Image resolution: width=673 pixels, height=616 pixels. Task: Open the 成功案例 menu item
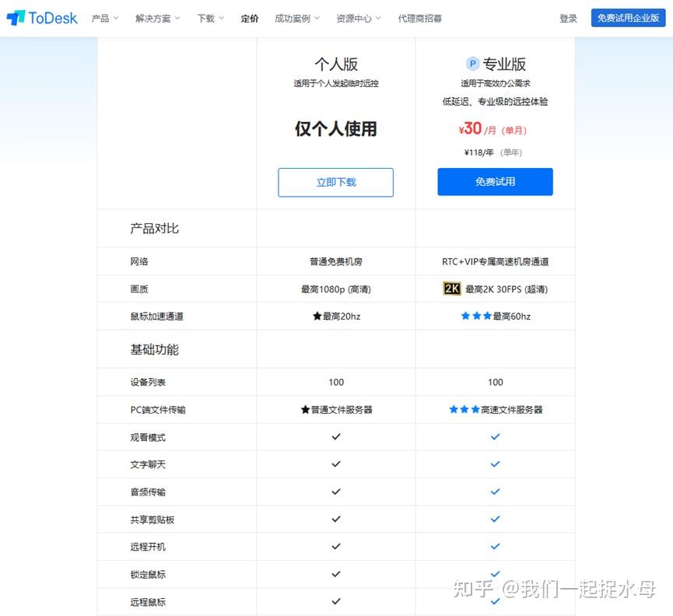pyautogui.click(x=293, y=18)
